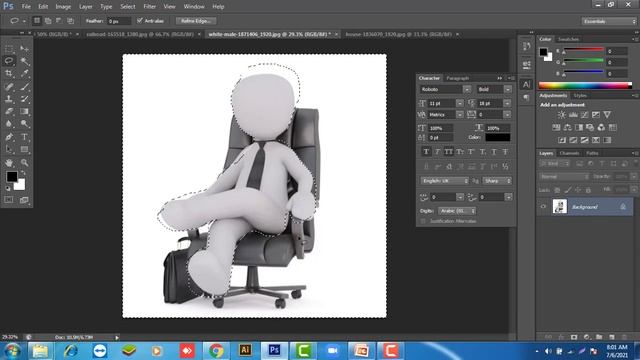Viewport: 640px width, 360px height.
Task: Select the Background layer thumbnail
Action: point(560,207)
